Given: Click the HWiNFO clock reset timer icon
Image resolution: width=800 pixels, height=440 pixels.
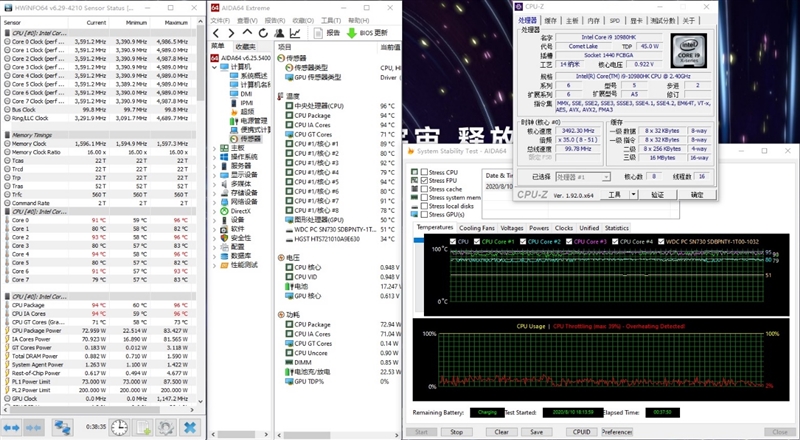Looking at the screenshot, I should coord(119,427).
